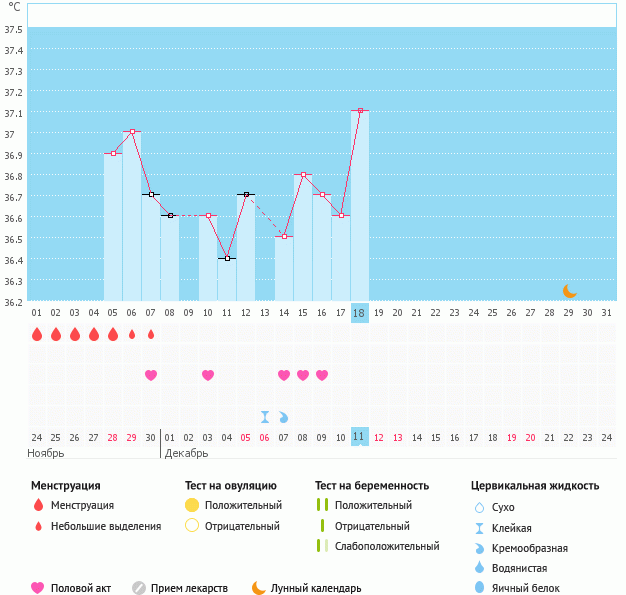Select the 37.0 temperature point on day 06
626x595 pixels.
[132, 131]
